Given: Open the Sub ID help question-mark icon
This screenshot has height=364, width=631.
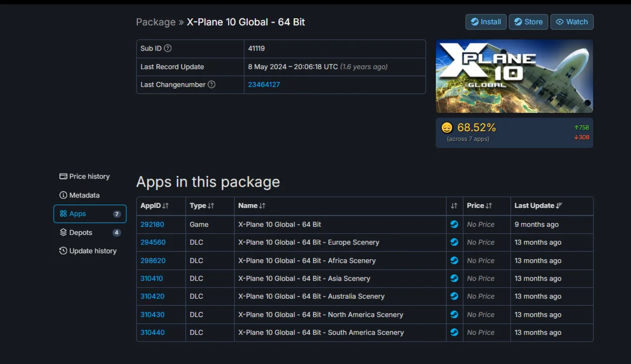Looking at the screenshot, I should (x=168, y=48).
